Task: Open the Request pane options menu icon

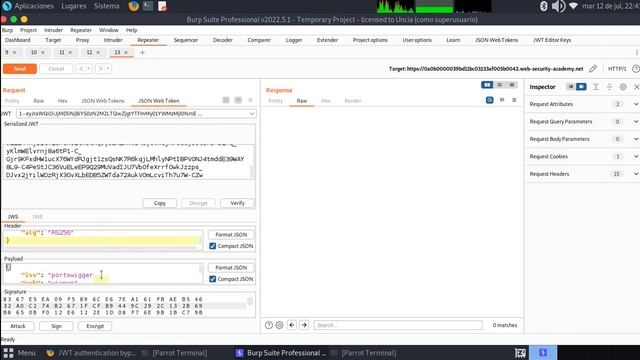Action: (x=250, y=100)
